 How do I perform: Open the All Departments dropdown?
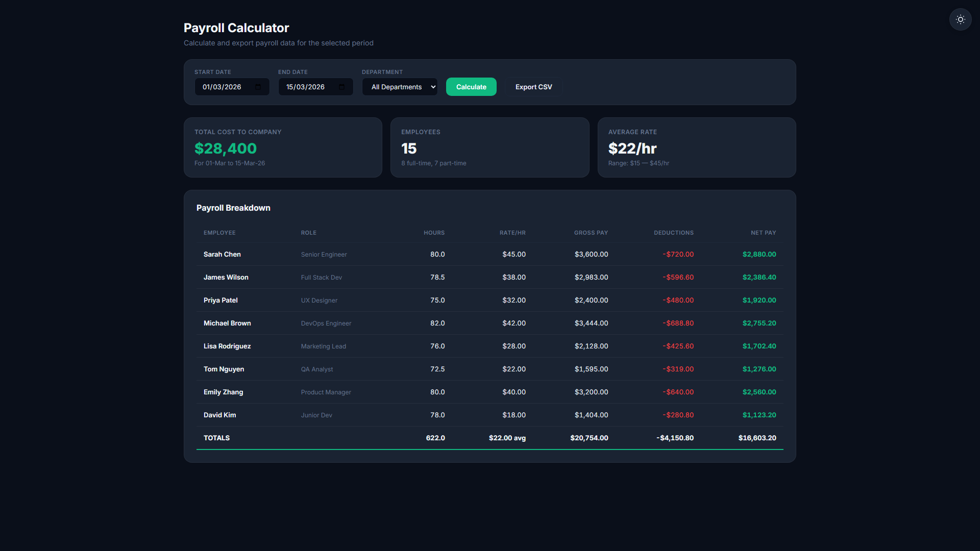[400, 87]
